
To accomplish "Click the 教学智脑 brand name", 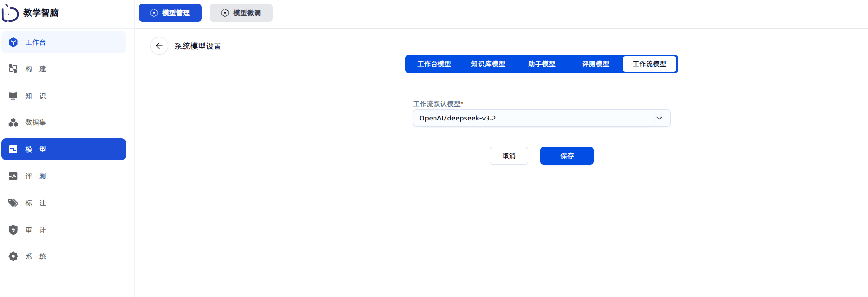I will click(x=41, y=13).
